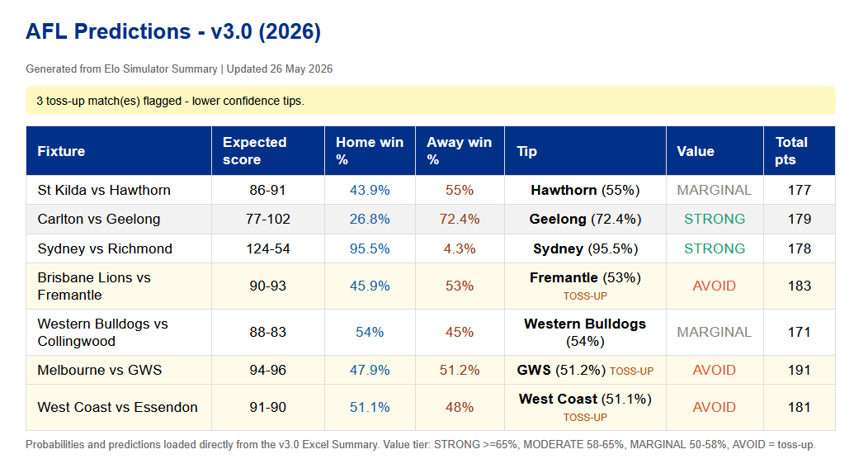Viewport: 868px width, 473px height.
Task: Click home win value 45.9%
Action: pos(370,286)
